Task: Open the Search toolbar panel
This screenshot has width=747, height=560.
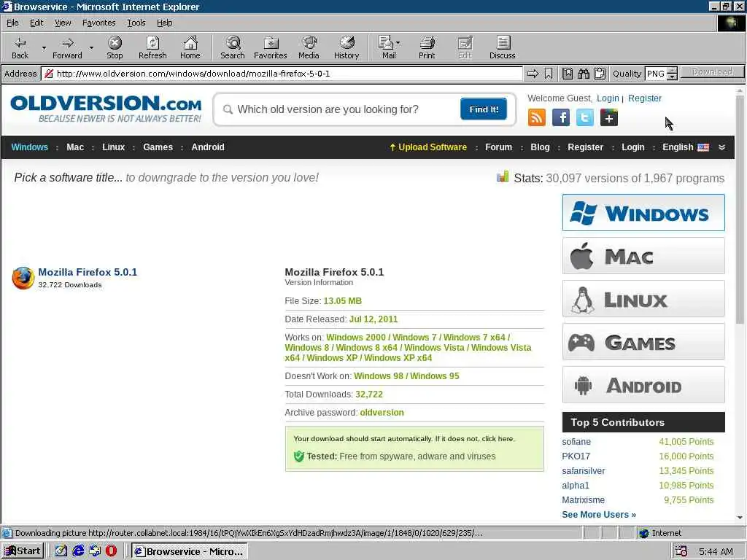Action: coord(233,47)
